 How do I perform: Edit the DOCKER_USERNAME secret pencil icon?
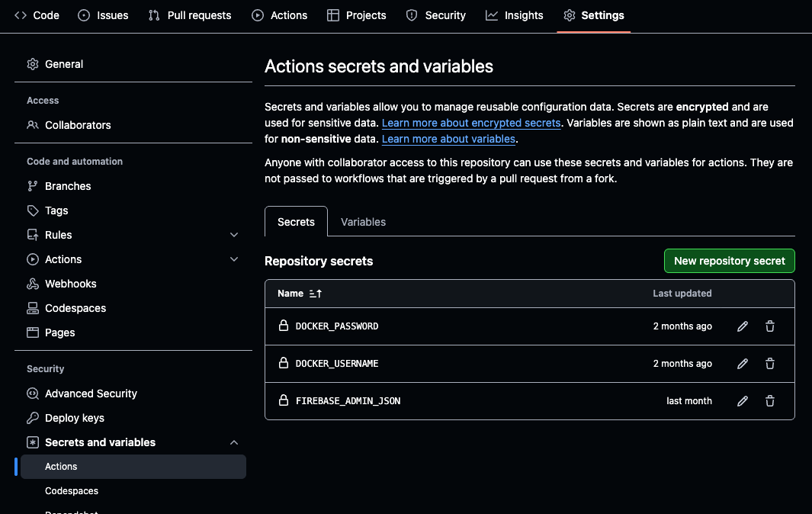pyautogui.click(x=743, y=364)
